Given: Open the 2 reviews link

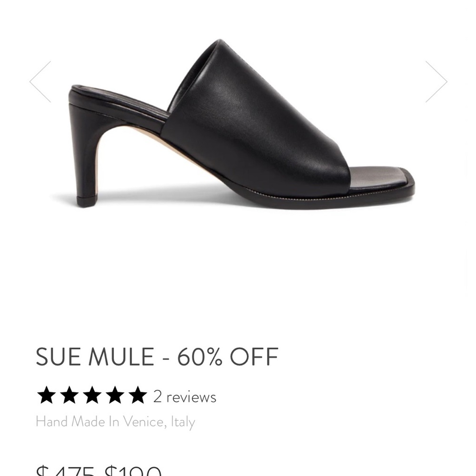Looking at the screenshot, I should pos(185,396).
